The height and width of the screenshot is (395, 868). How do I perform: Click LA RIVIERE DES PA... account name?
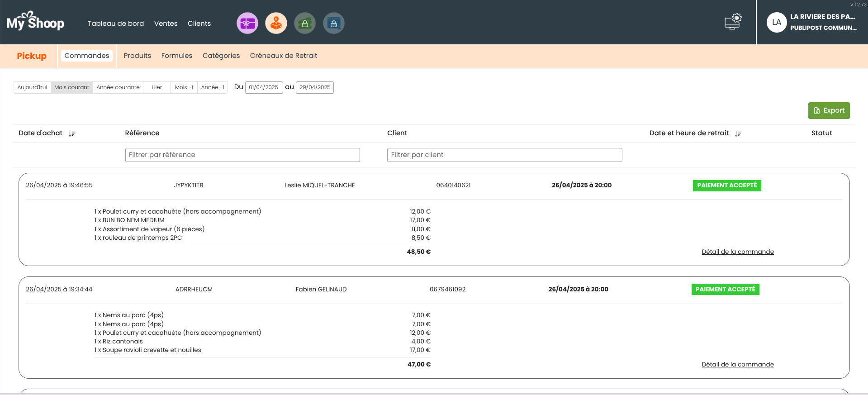coord(823,17)
